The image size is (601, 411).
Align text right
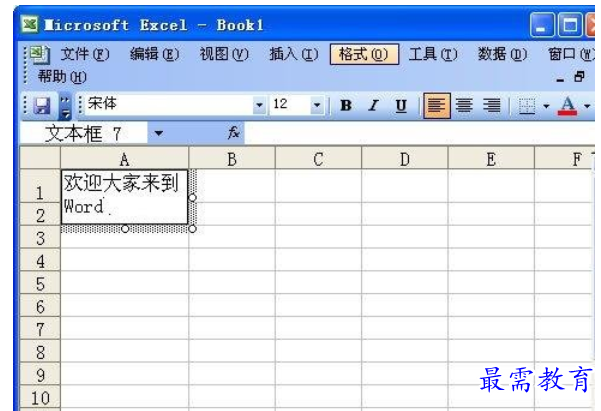492,105
